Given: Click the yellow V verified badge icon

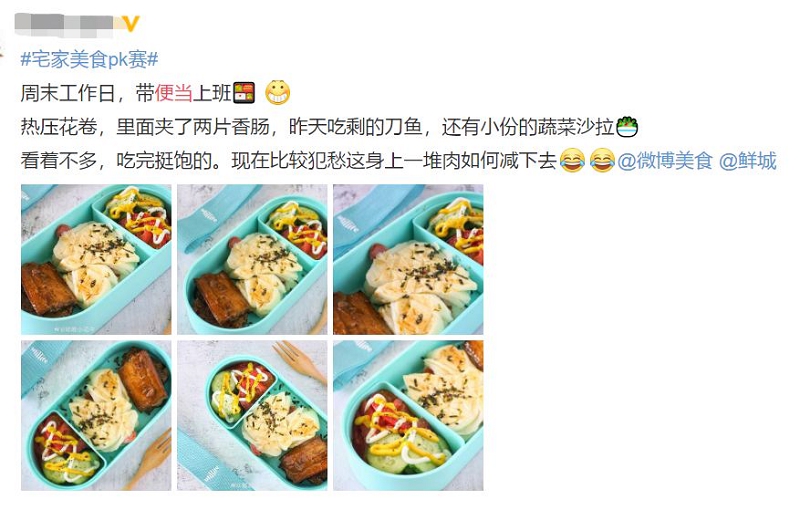Looking at the screenshot, I should click(x=131, y=24).
